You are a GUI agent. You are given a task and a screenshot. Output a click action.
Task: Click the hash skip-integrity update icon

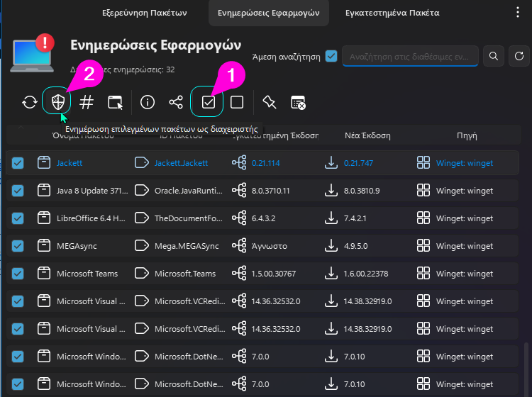(x=86, y=102)
